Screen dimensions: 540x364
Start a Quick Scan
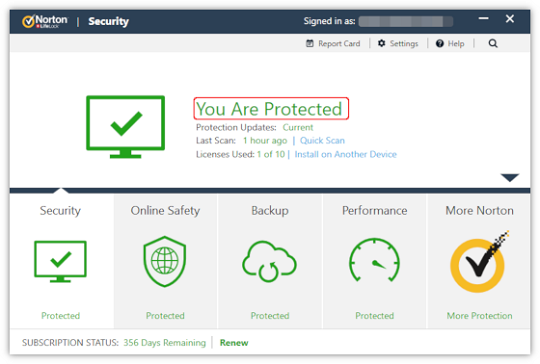coord(322,141)
